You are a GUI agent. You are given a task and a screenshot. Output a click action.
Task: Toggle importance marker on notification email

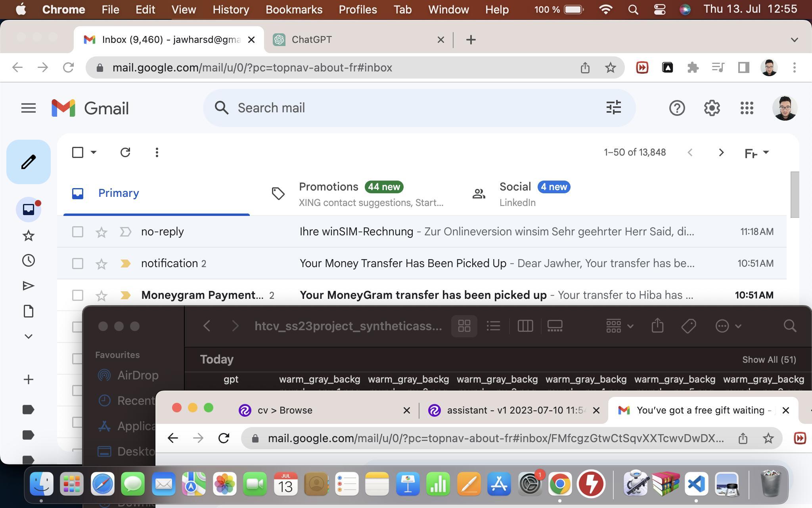click(125, 264)
